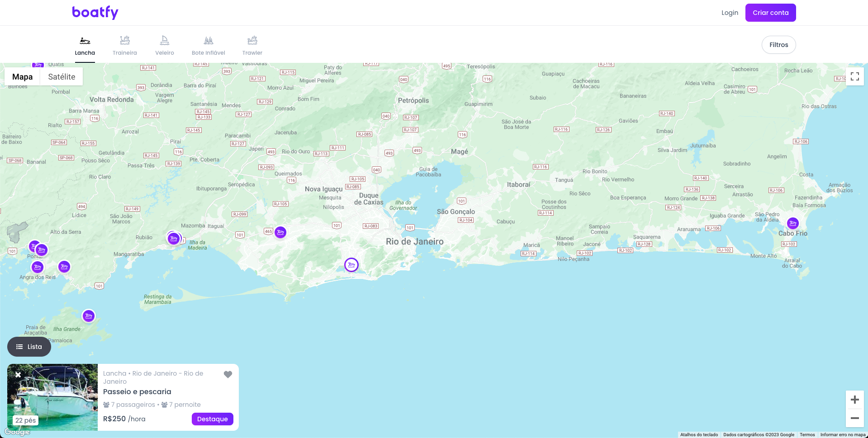The image size is (868, 438).
Task: Switch to Lista view
Action: 29,347
